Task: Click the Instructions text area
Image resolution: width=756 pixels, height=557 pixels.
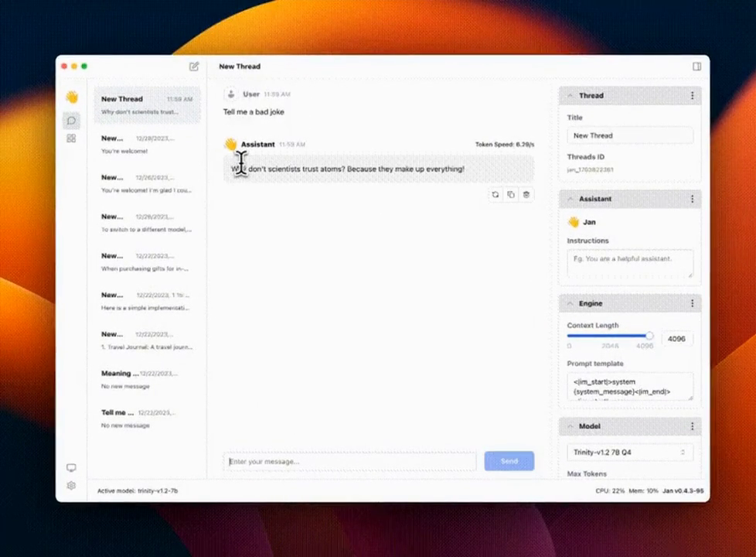Action: tap(630, 264)
